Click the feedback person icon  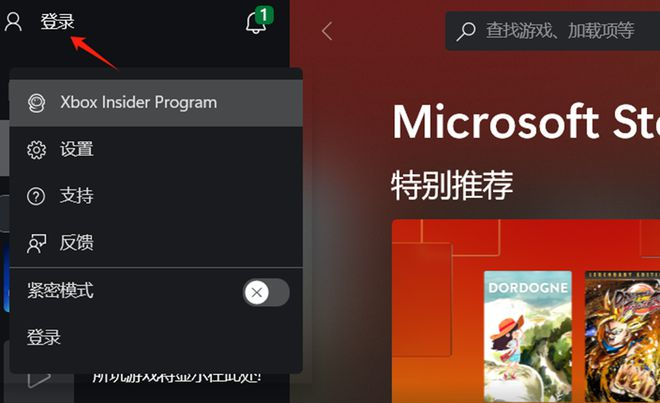coord(36,243)
